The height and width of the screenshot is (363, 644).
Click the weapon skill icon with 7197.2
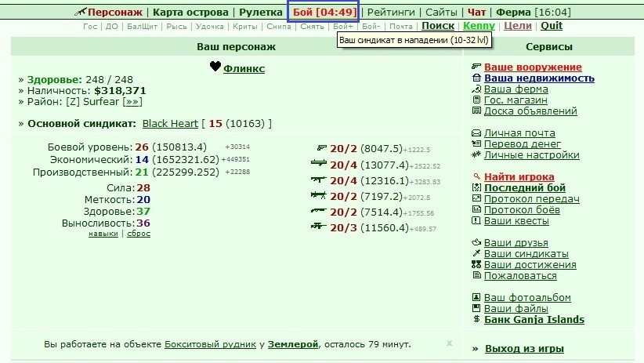(x=319, y=195)
